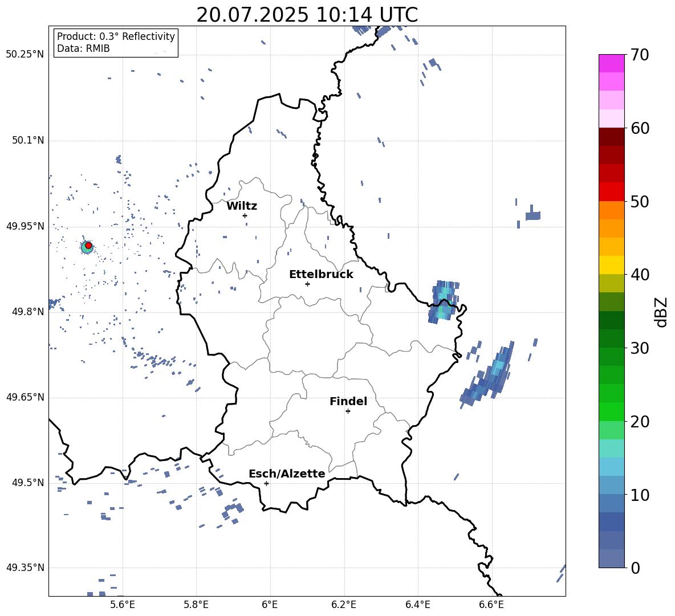
Task: Click the title '20.07.2025 10:14 UTC'
Action: coord(307,15)
